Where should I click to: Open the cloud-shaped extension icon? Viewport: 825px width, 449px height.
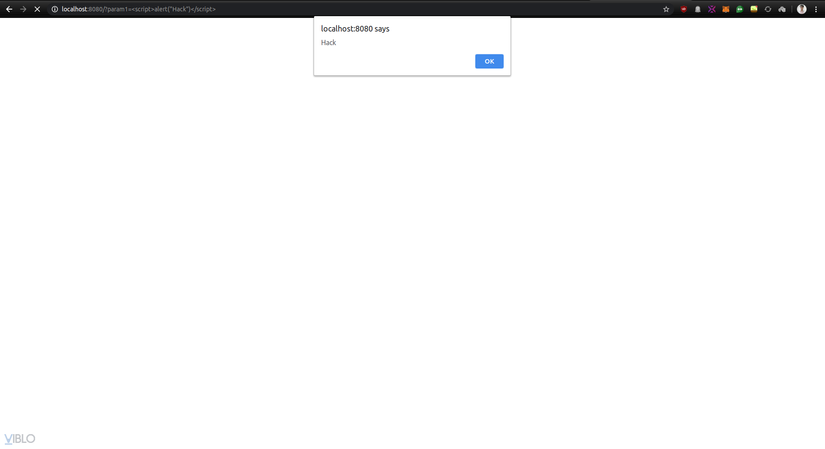(x=782, y=9)
